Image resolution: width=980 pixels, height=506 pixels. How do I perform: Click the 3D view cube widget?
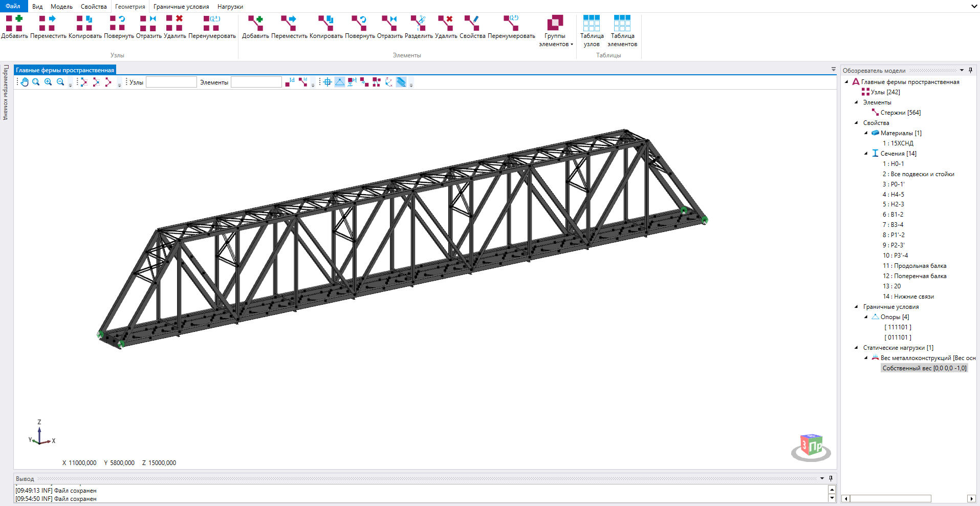click(811, 447)
